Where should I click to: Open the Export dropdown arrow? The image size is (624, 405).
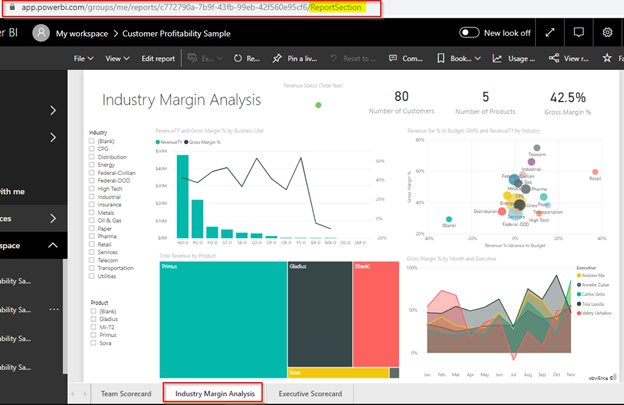[220, 58]
